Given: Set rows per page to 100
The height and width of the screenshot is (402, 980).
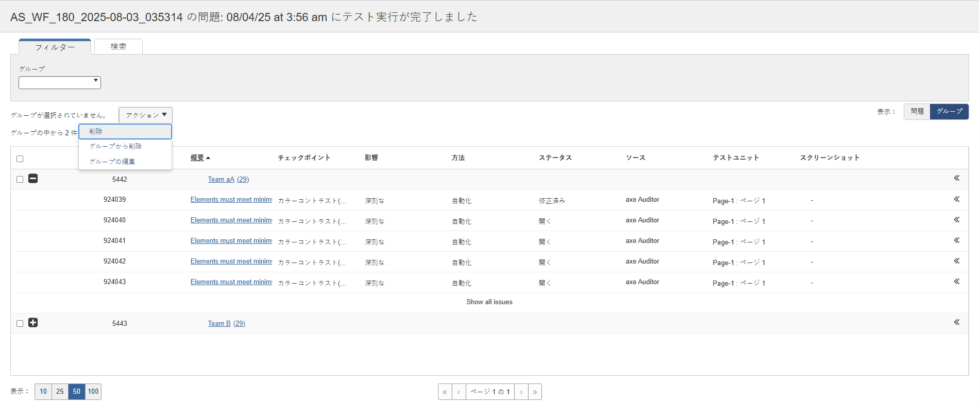Looking at the screenshot, I should [93, 392].
